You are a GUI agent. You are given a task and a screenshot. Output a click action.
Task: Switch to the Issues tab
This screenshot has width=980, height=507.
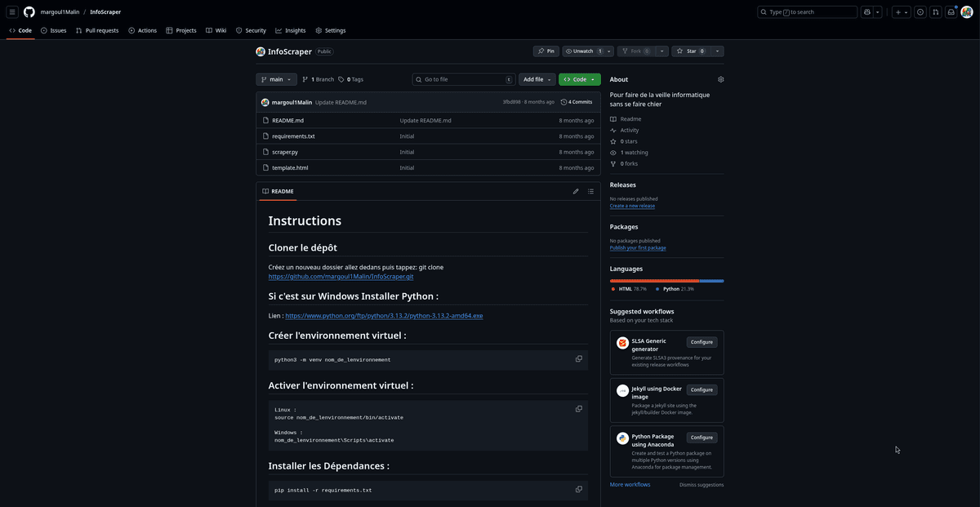[54, 30]
